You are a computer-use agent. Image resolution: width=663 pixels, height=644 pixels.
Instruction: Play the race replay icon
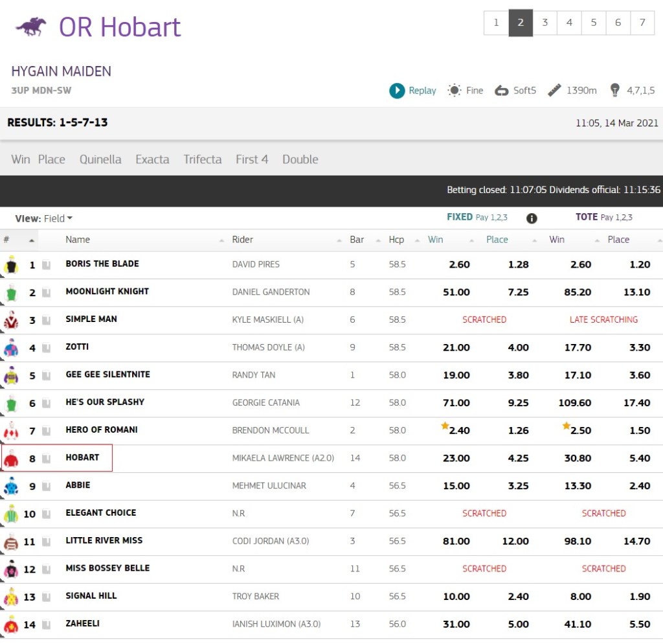[x=397, y=91]
